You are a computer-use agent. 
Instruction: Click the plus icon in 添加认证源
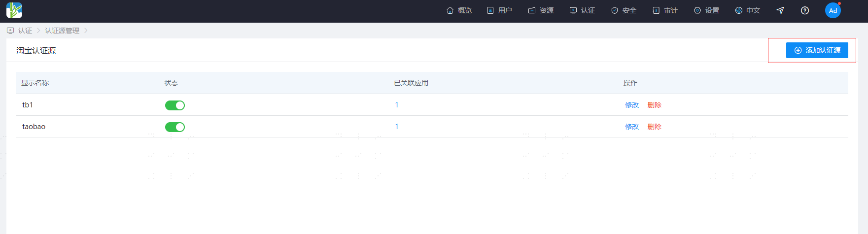798,50
